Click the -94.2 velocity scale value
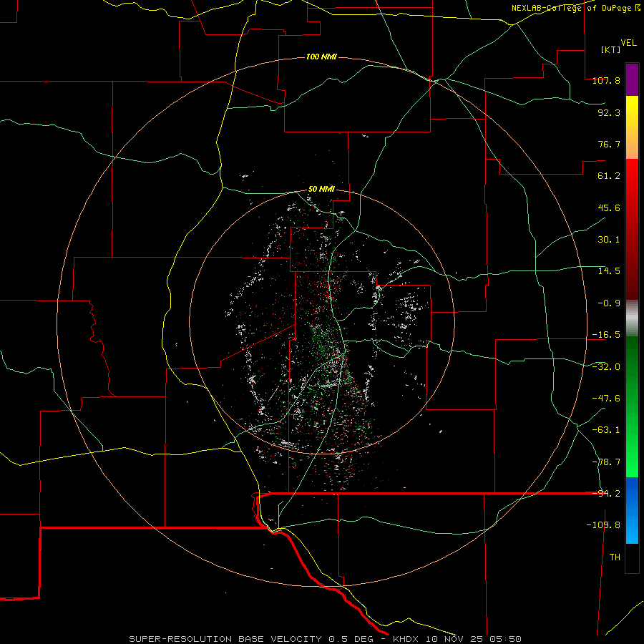 pyautogui.click(x=606, y=494)
